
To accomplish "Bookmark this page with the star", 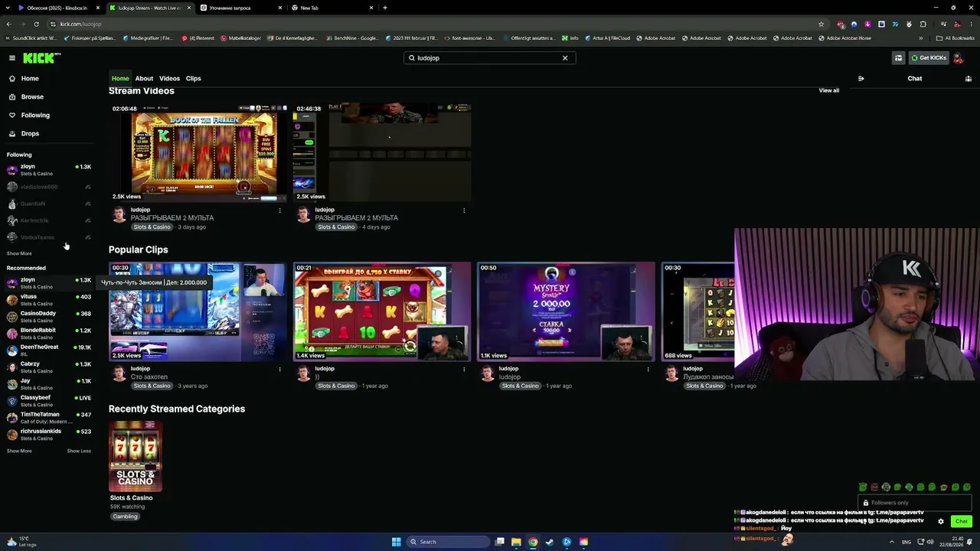I will click(x=822, y=24).
